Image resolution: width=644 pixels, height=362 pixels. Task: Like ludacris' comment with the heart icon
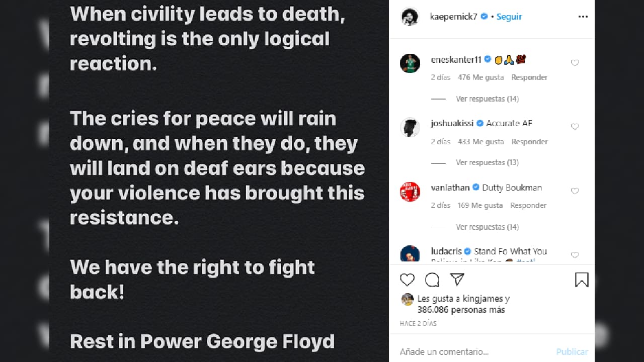point(575,255)
